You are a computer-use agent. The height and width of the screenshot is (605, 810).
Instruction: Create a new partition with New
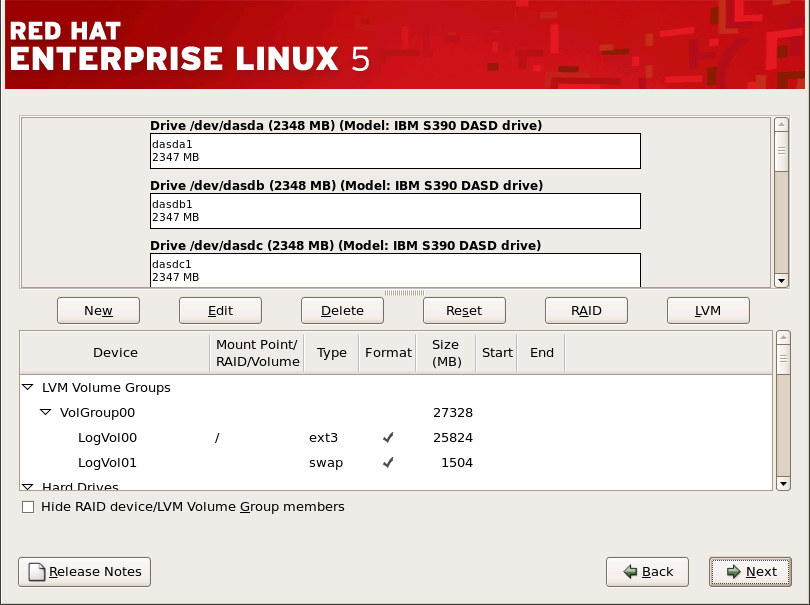coord(97,310)
